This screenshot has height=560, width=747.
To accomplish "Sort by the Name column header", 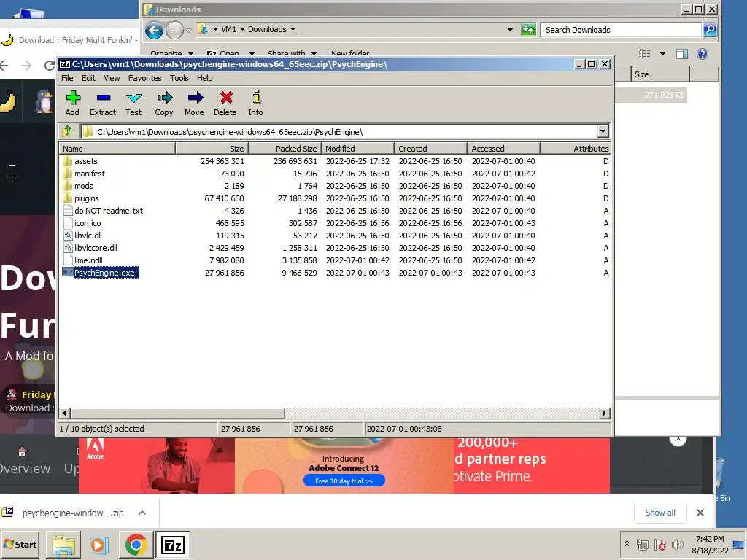I will pos(117,149).
